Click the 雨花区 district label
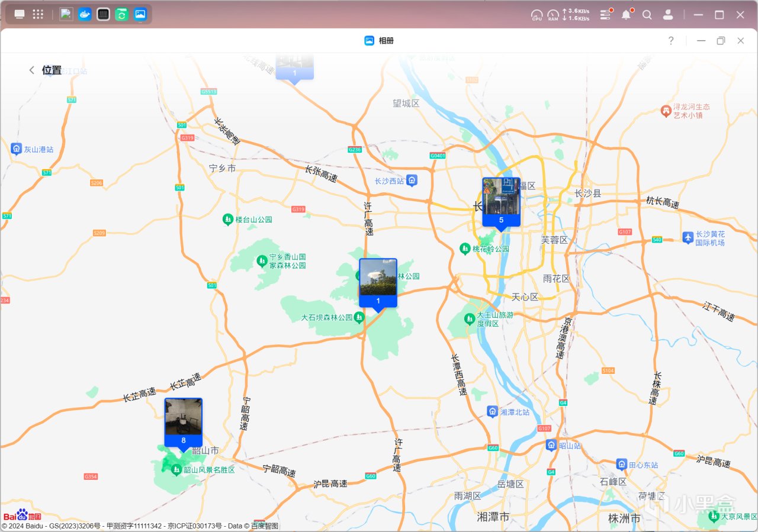 557,278
